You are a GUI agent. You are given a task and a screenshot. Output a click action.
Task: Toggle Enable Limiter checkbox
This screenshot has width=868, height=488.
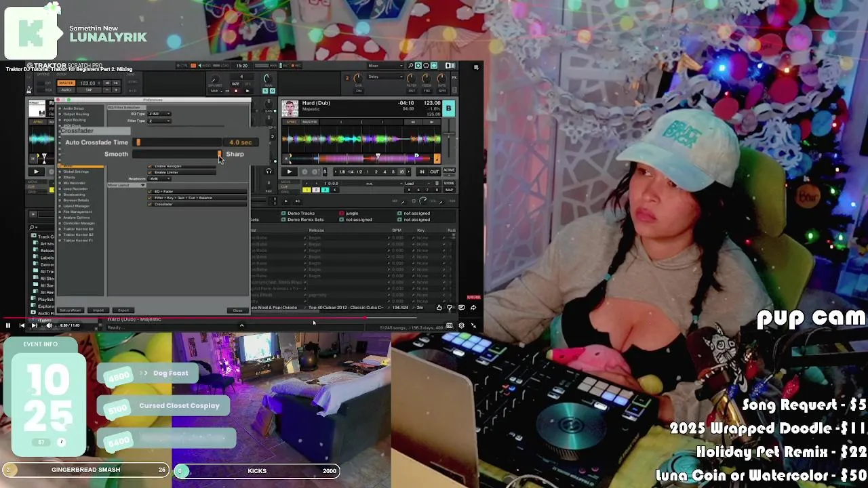coord(150,172)
